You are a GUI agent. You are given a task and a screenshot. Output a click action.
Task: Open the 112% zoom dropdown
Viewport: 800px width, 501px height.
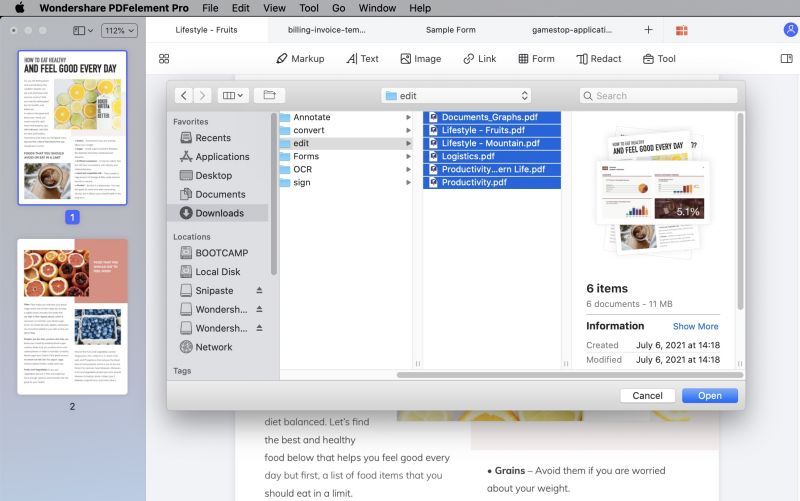(x=119, y=31)
